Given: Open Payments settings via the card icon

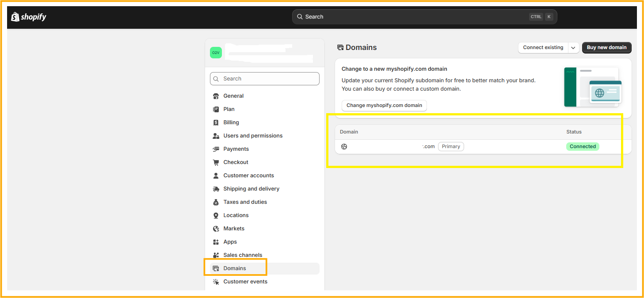Looking at the screenshot, I should pos(216,149).
